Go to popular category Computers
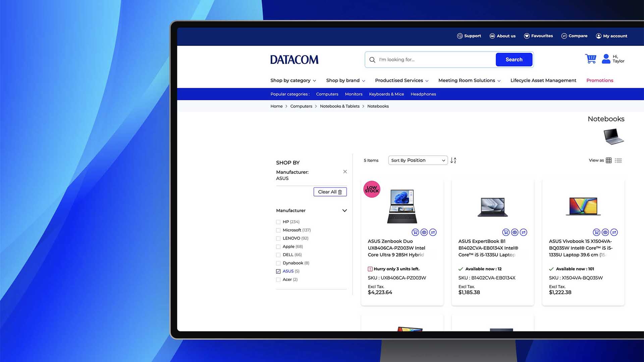 pyautogui.click(x=327, y=94)
